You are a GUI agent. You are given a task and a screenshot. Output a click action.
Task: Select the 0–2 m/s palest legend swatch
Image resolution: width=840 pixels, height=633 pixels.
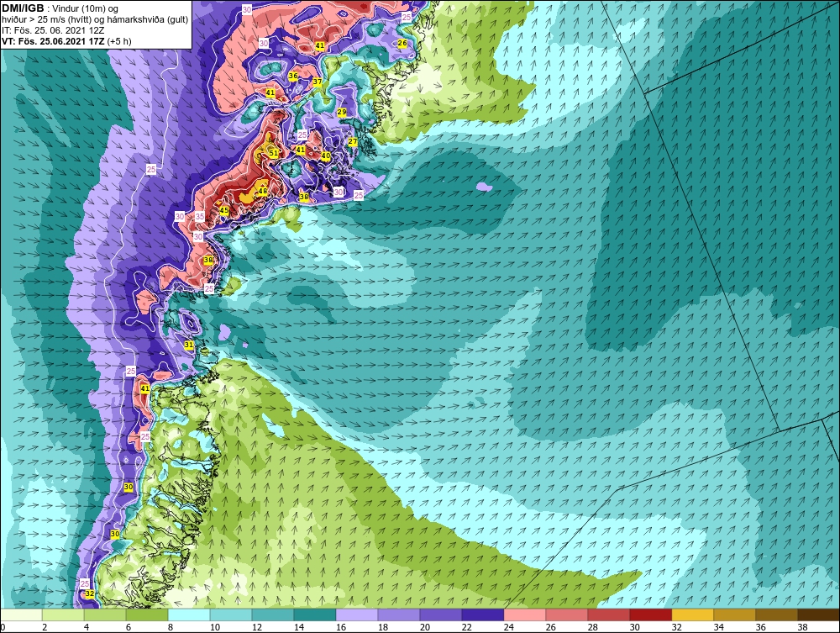[21, 615]
